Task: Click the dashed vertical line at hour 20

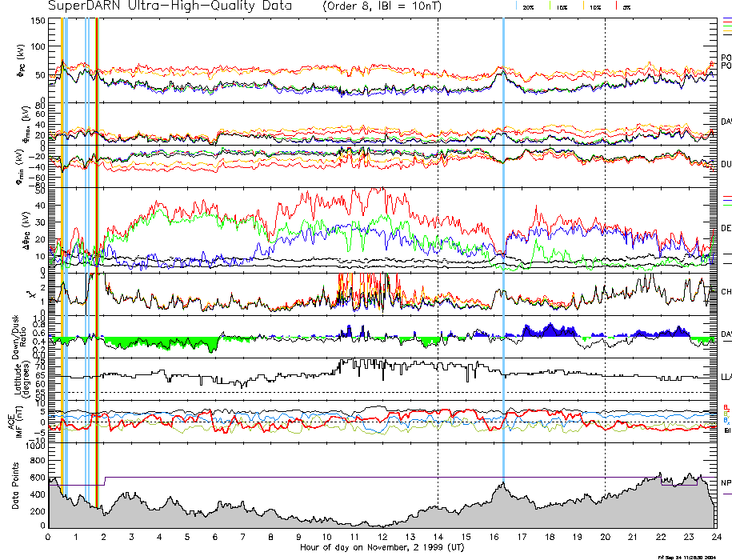Action: 605,273
